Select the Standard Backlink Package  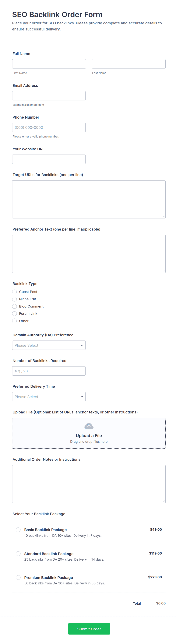[x=18, y=554]
